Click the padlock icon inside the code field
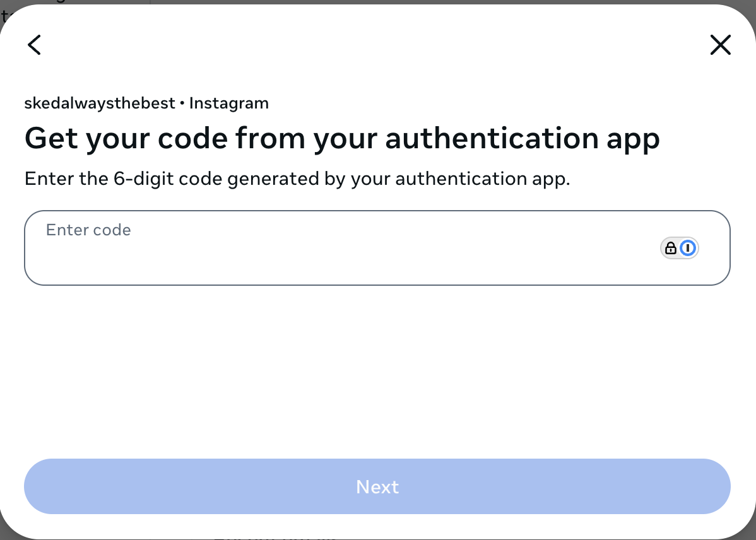Image resolution: width=756 pixels, height=540 pixels. (670, 249)
